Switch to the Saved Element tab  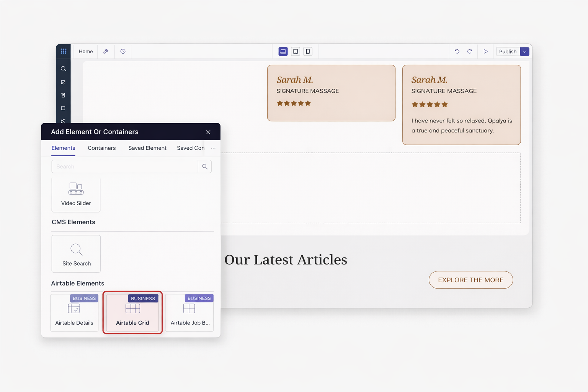click(x=147, y=148)
